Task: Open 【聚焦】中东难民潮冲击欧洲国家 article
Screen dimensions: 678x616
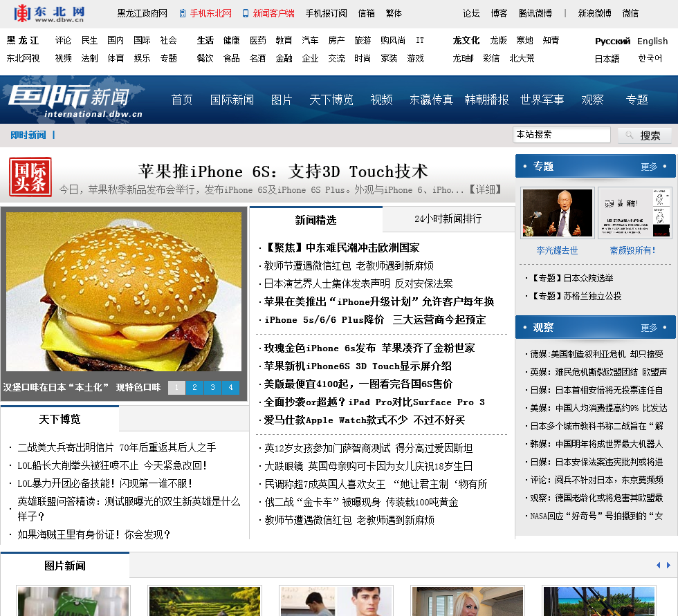Action: pos(342,248)
